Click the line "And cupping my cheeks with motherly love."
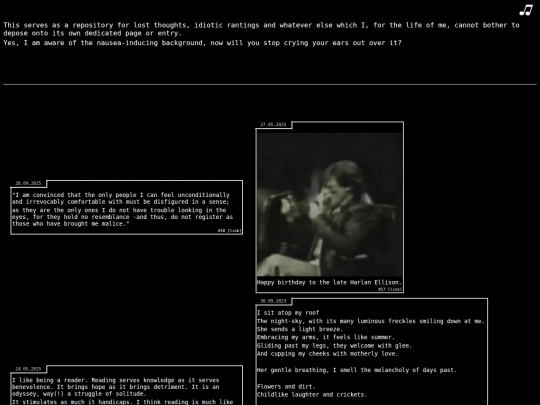This screenshot has height=405, width=540. 328,354
